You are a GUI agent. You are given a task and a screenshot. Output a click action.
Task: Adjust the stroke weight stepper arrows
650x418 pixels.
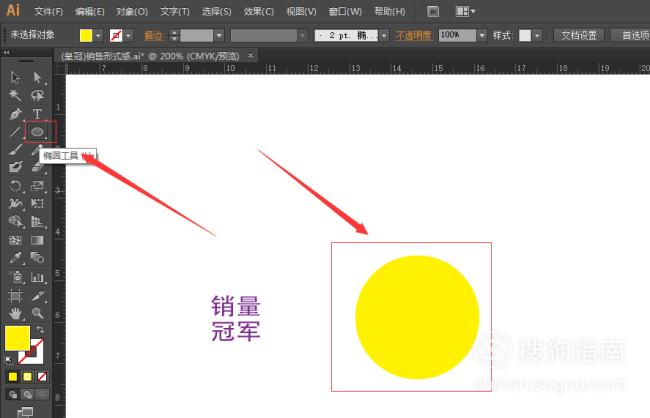click(174, 36)
